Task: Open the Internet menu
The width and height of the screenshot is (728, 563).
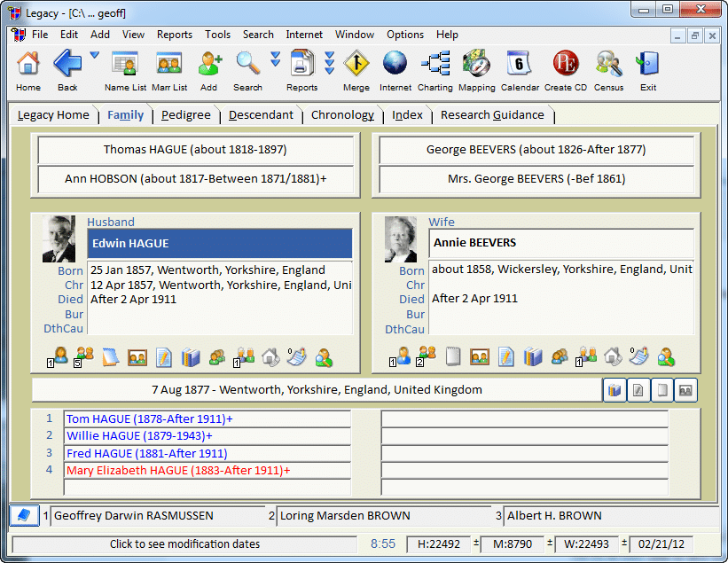Action: pyautogui.click(x=304, y=35)
